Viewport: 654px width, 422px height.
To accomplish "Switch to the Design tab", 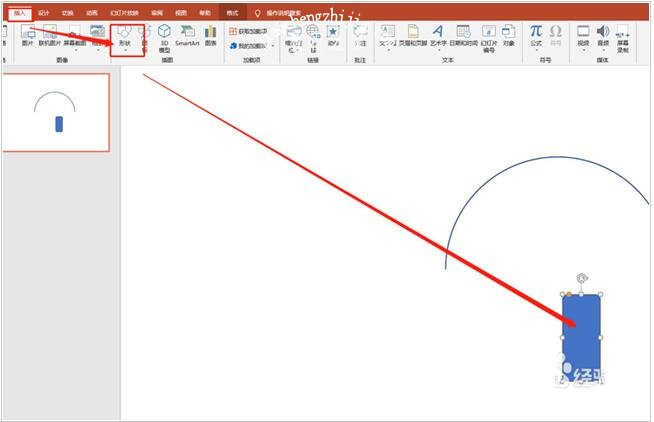I will (44, 13).
